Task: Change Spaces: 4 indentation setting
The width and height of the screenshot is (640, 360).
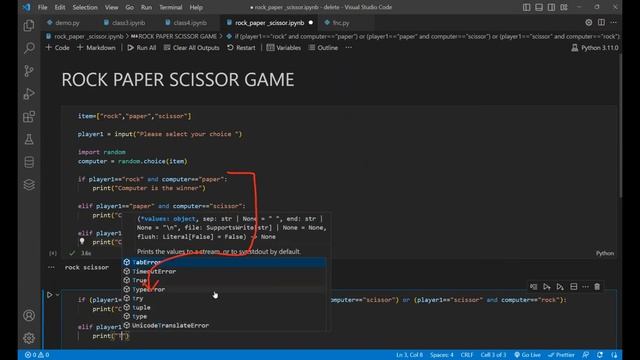Action: click(x=442, y=355)
